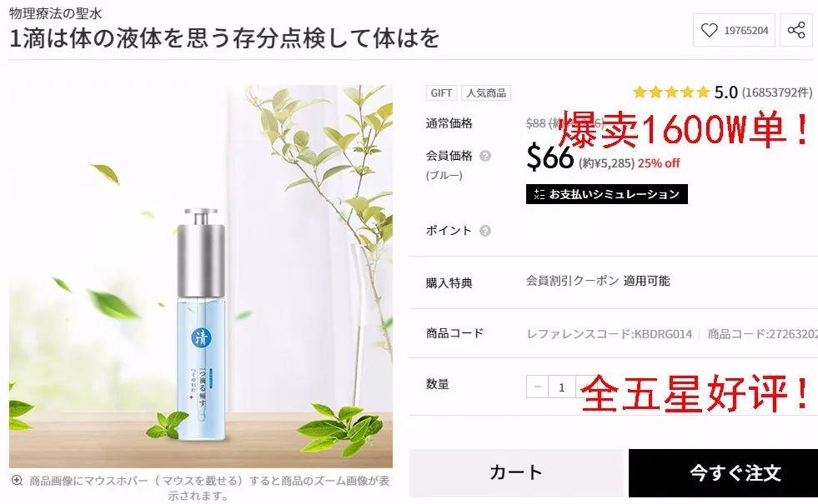
Task: Click the 19765204 likes counter
Action: 746,31
